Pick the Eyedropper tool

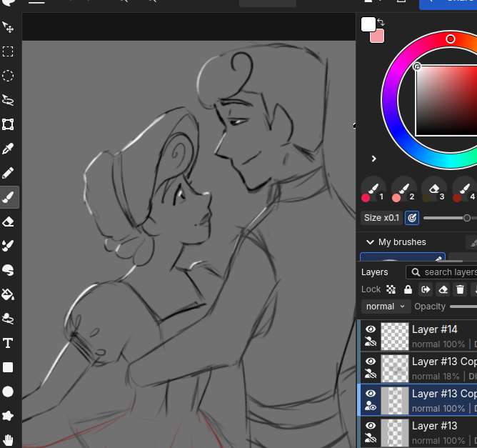coord(8,149)
